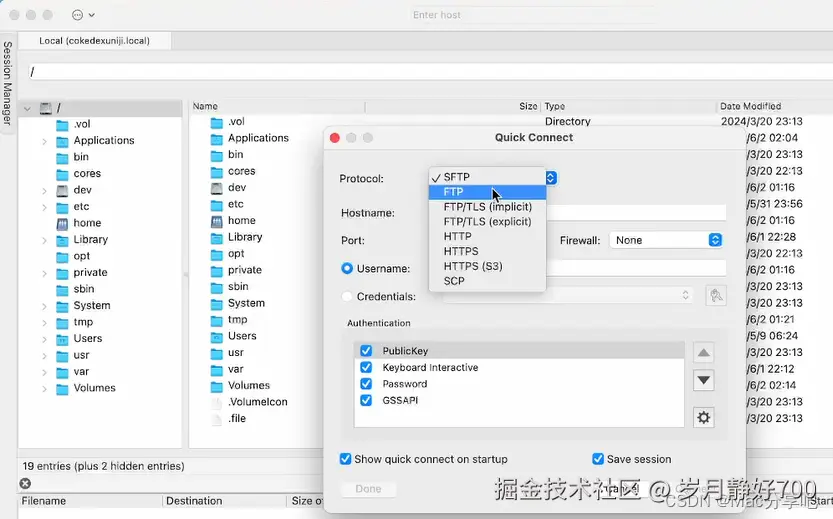Move authentication method up

click(x=703, y=353)
